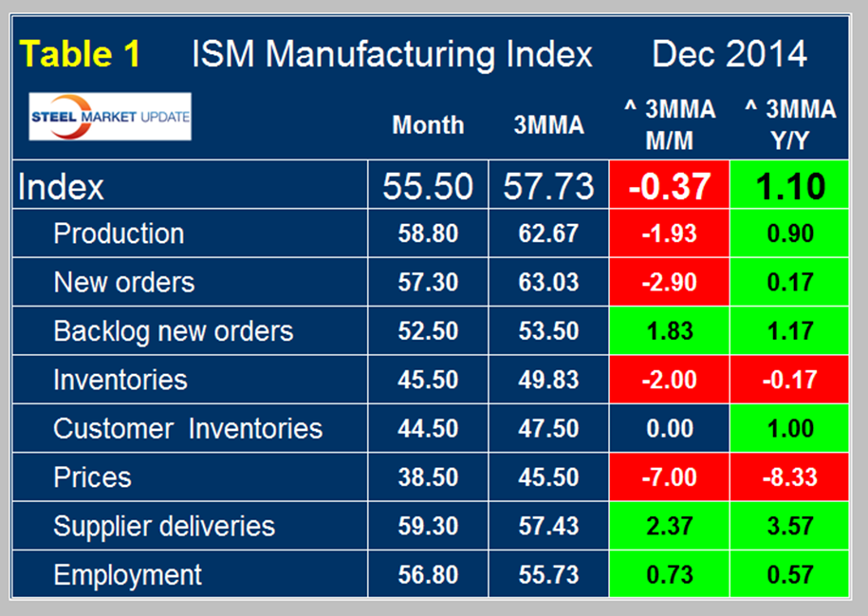Select the 3MMA column header
Image resolution: width=868 pixels, height=616 pixels.
[548, 125]
